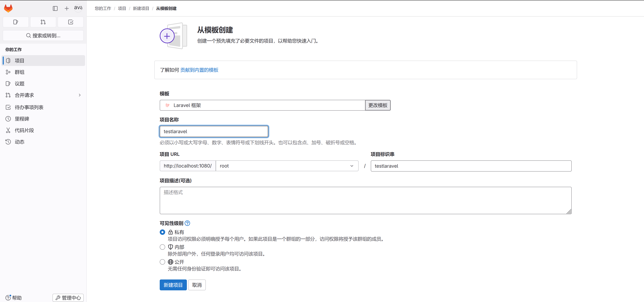
Task: Select the 内部 visibility radio button
Action: pos(162,247)
